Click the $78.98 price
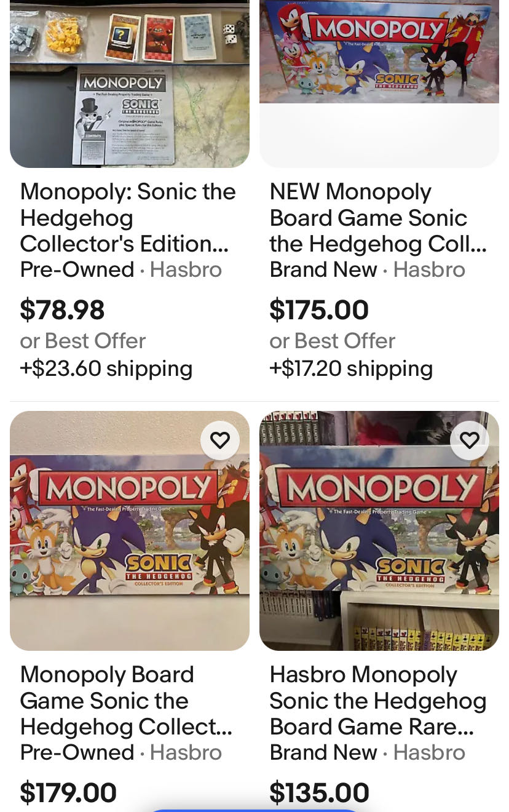The height and width of the screenshot is (812, 509). 62,309
